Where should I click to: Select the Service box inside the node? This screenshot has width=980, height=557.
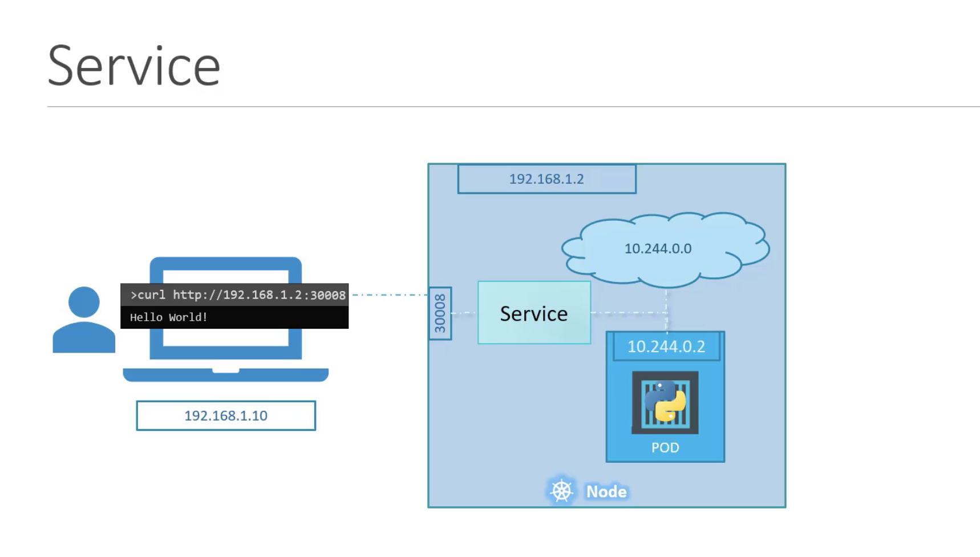point(534,313)
